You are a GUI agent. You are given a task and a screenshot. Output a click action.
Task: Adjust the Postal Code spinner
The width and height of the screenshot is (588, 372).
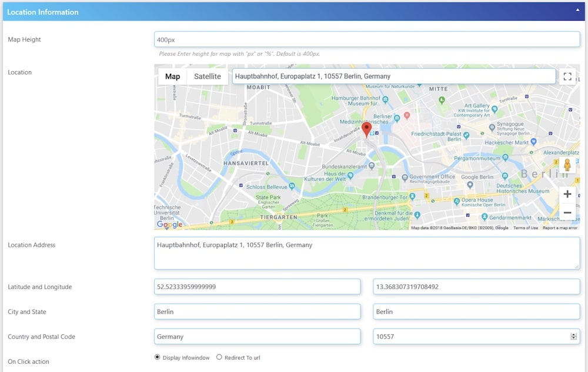coord(573,336)
